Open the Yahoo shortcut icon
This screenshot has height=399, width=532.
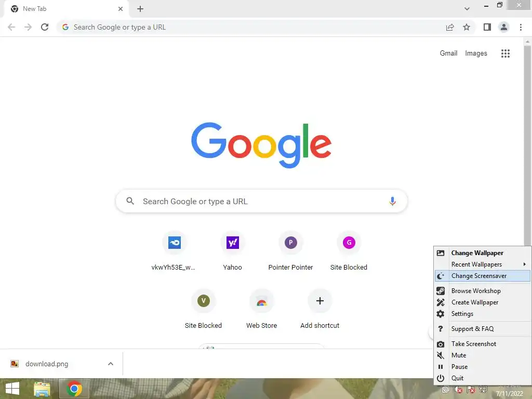232,243
